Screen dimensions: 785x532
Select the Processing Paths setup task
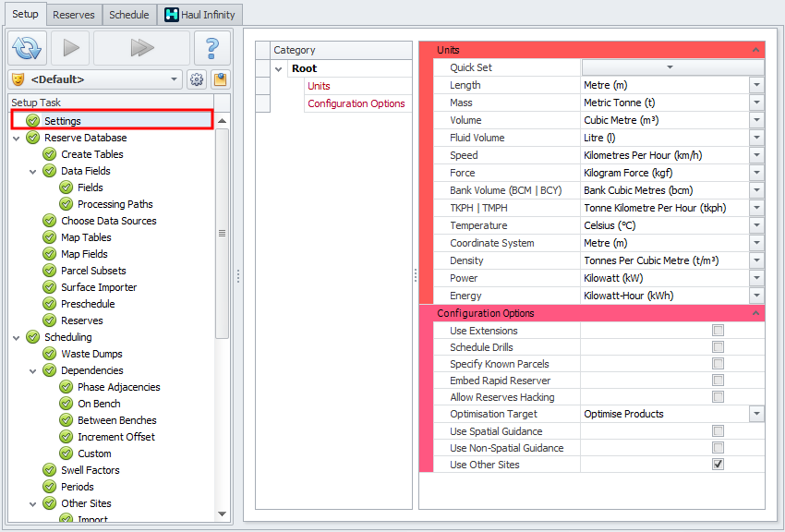(115, 204)
